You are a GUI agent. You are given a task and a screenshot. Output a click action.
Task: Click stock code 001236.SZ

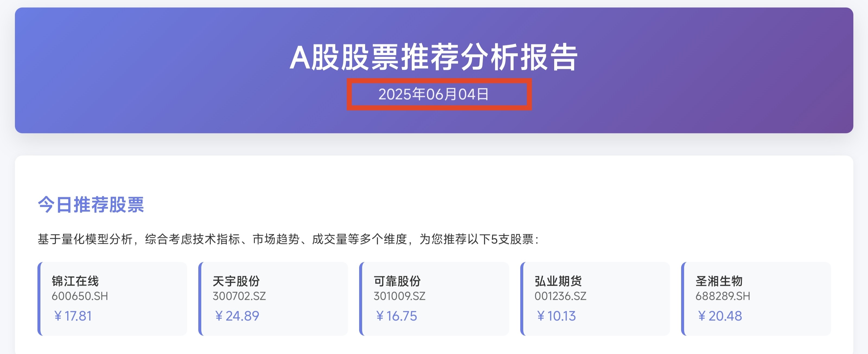pos(561,296)
